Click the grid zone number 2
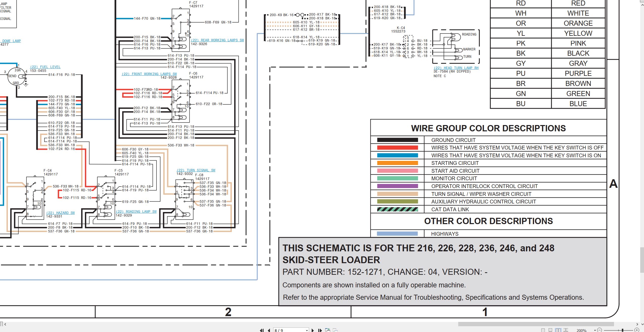 (x=228, y=312)
